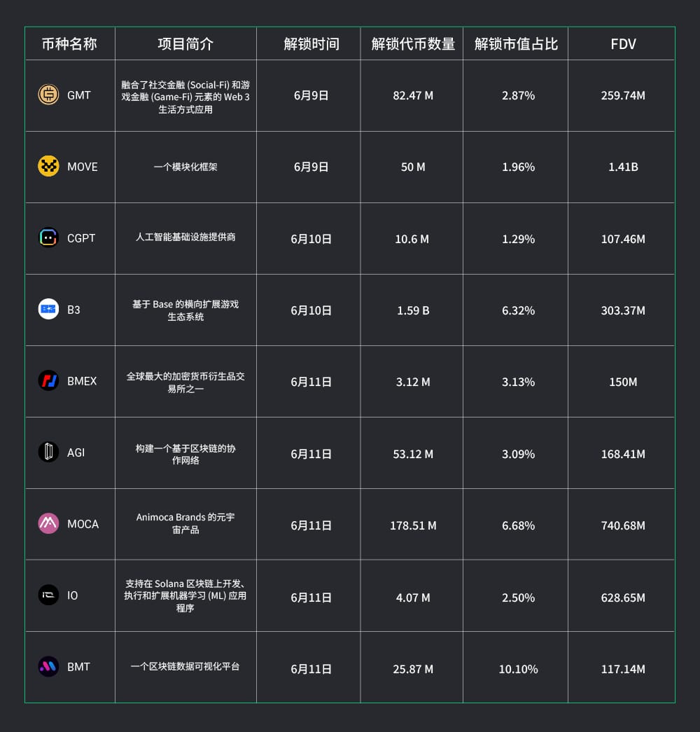Click the black IO token icon
This screenshot has width=700, height=732.
pyautogui.click(x=48, y=595)
